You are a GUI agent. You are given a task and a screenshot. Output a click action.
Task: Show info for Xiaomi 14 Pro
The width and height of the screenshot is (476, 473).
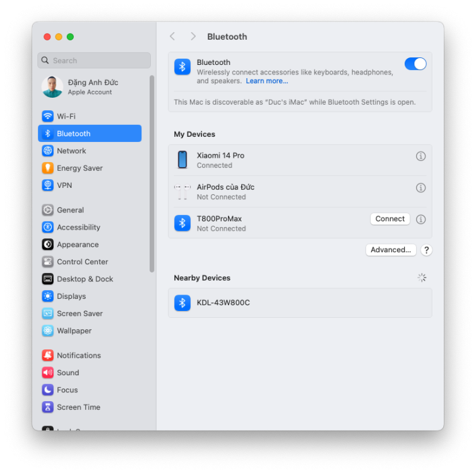pos(420,156)
